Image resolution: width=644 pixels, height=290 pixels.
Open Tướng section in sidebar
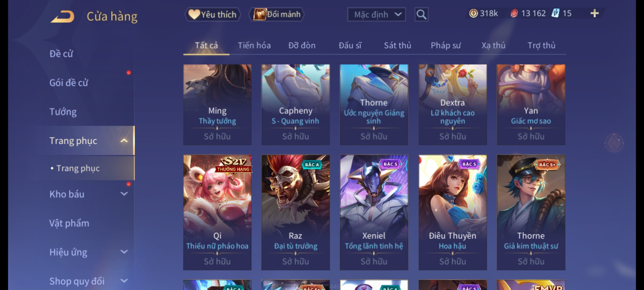pyautogui.click(x=63, y=112)
